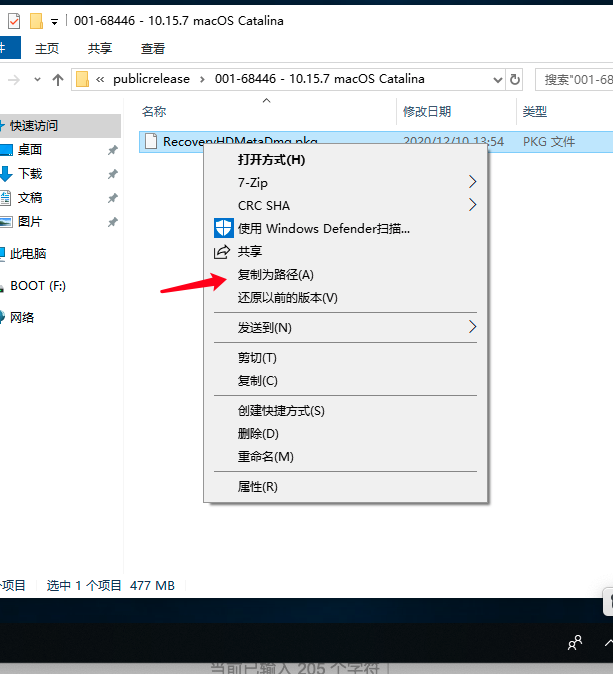Viewport: 613px width, 674px height.
Task: Open 下载 in Quick Access
Action: click(x=30, y=174)
